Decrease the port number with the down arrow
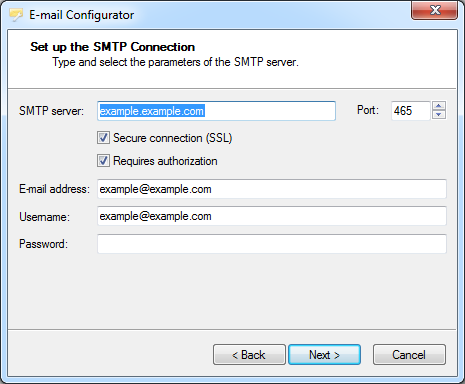The height and width of the screenshot is (384, 465). tap(439, 115)
